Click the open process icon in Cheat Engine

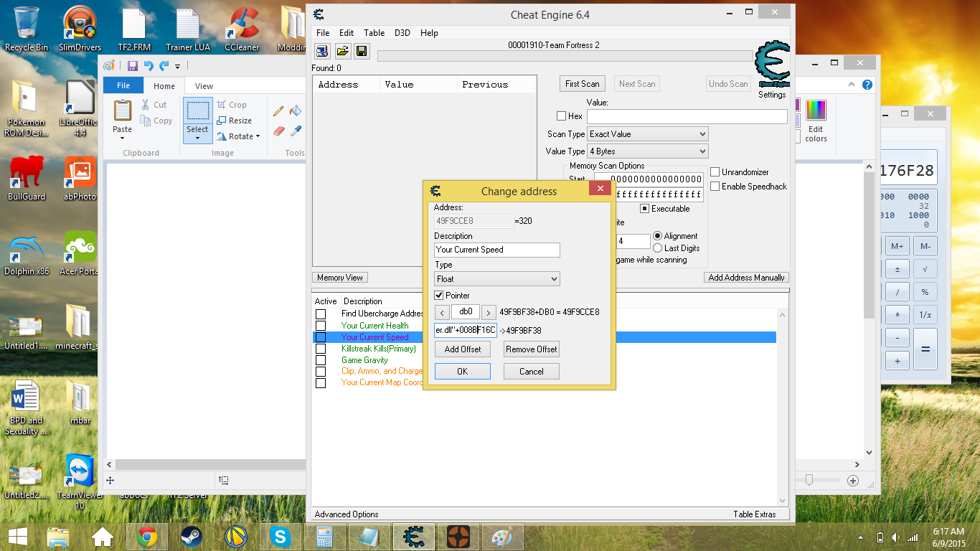(x=322, y=51)
